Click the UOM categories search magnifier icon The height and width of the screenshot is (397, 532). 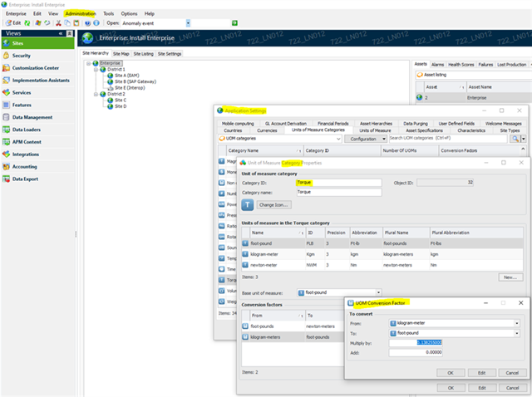click(x=516, y=139)
